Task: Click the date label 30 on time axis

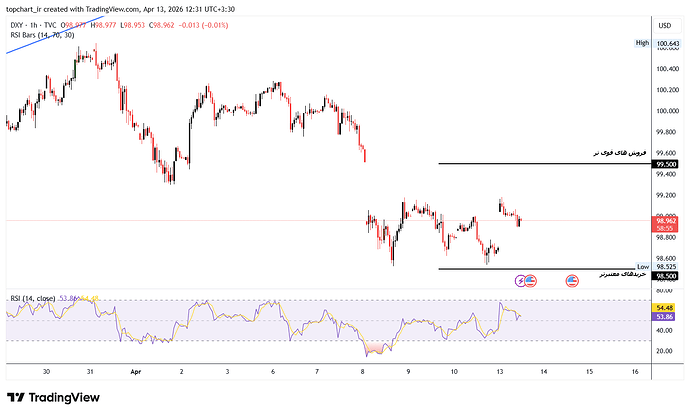Action: [46, 372]
